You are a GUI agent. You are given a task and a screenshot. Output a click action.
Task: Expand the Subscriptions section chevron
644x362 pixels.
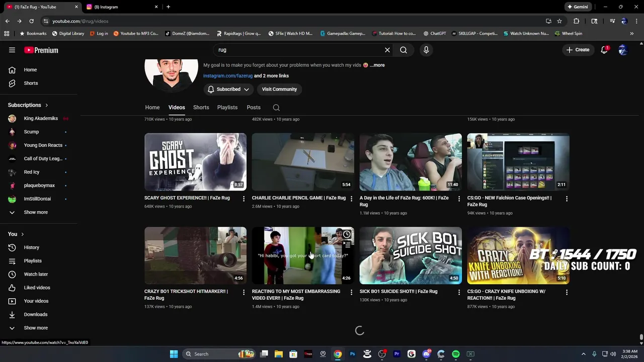coord(47,105)
